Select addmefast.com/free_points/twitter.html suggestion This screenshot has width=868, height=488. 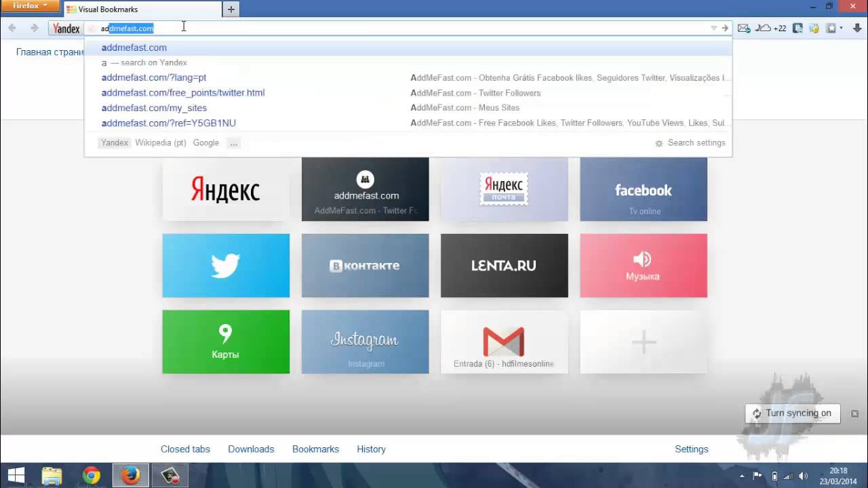pos(408,93)
